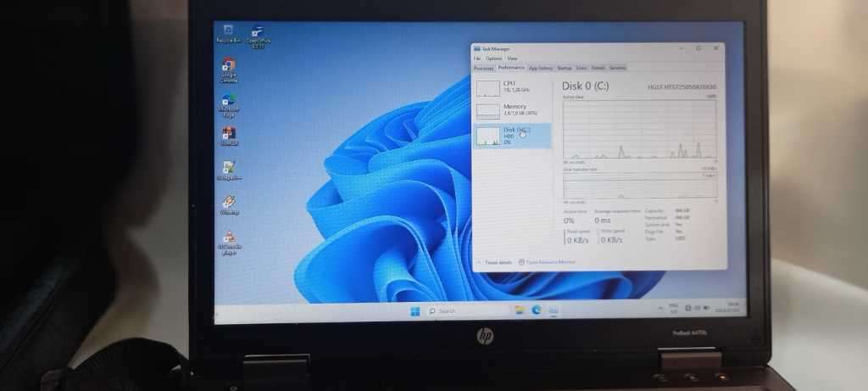Screen dimensions: 868x391
Task: Click the disk active time graph
Action: point(640,129)
